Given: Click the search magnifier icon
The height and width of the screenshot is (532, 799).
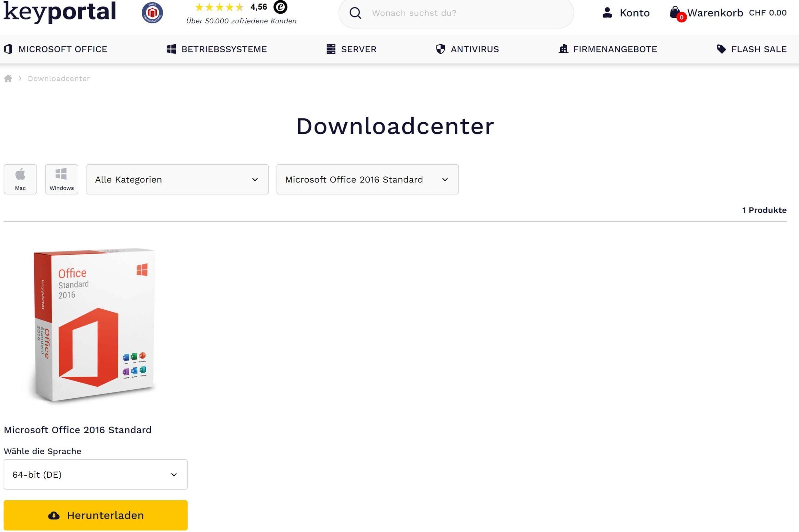Looking at the screenshot, I should pos(355,13).
